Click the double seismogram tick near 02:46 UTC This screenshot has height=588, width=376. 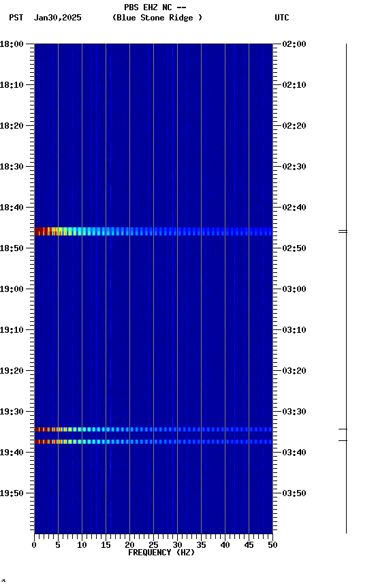[x=343, y=231]
